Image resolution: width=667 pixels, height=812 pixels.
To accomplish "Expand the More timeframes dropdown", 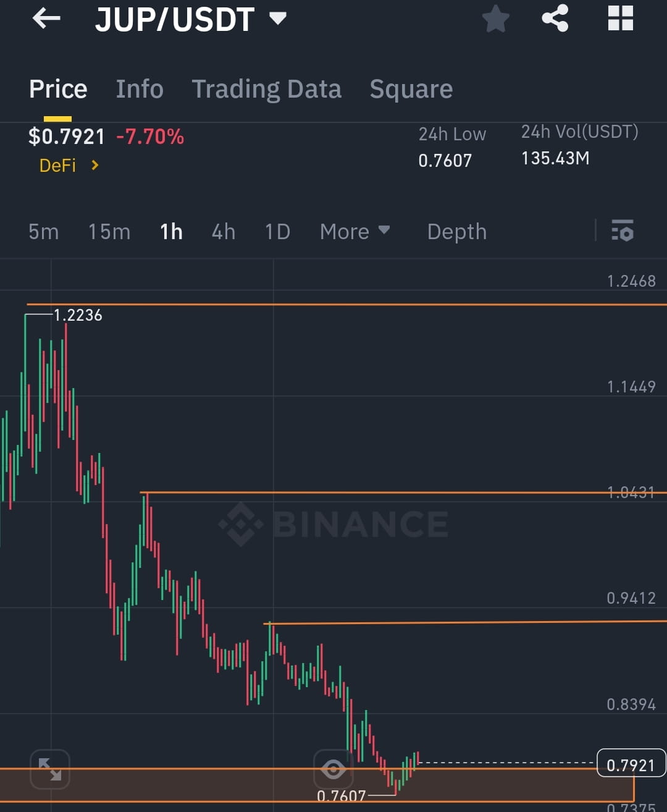I will (354, 232).
